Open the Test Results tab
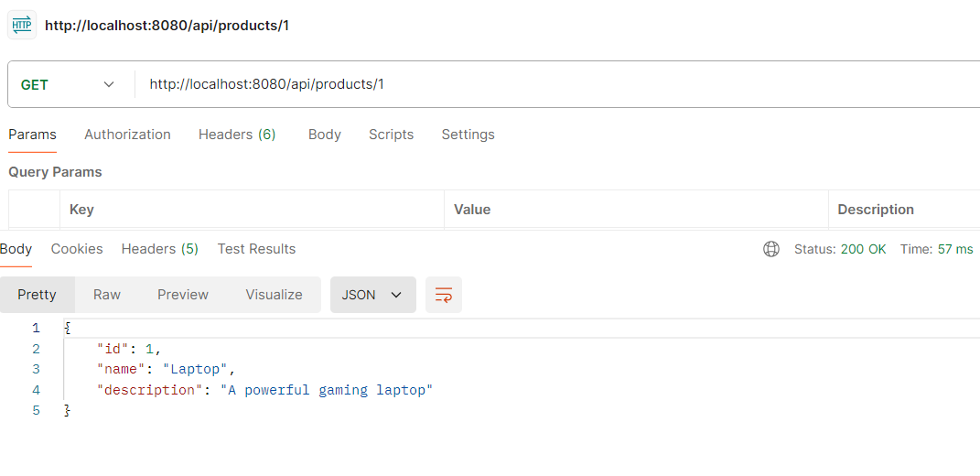980x476 pixels. (x=256, y=249)
